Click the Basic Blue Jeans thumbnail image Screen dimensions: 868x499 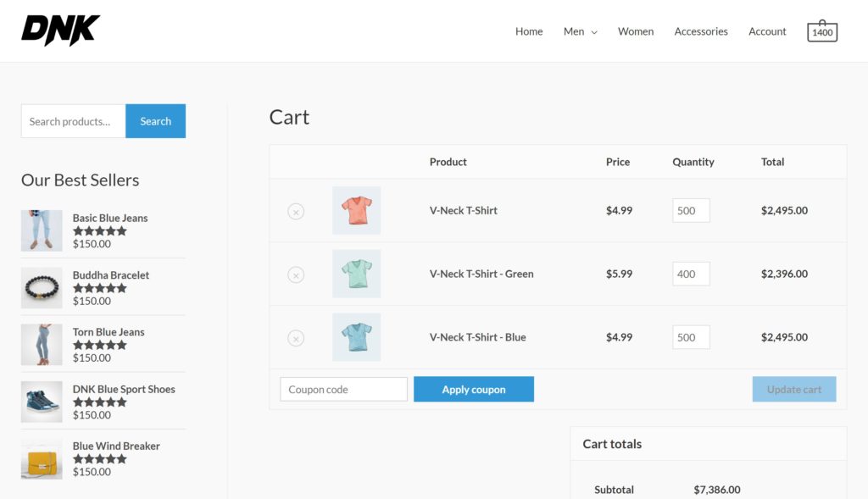42,230
